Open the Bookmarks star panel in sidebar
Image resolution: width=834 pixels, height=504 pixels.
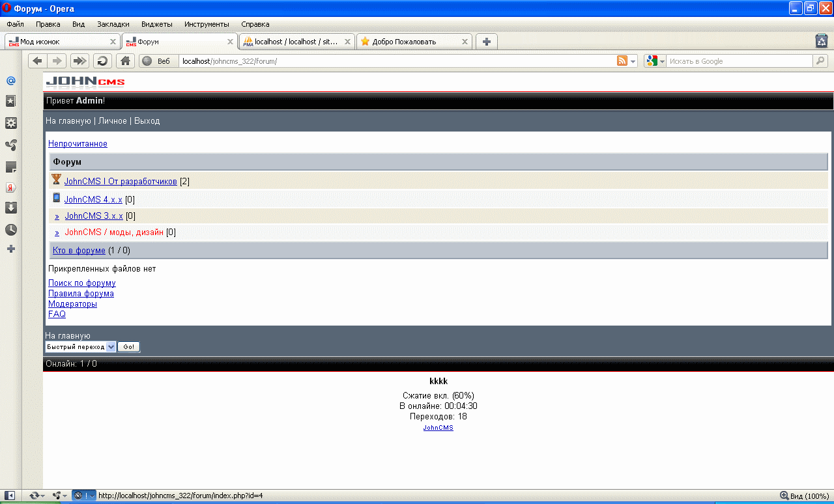(x=10, y=102)
